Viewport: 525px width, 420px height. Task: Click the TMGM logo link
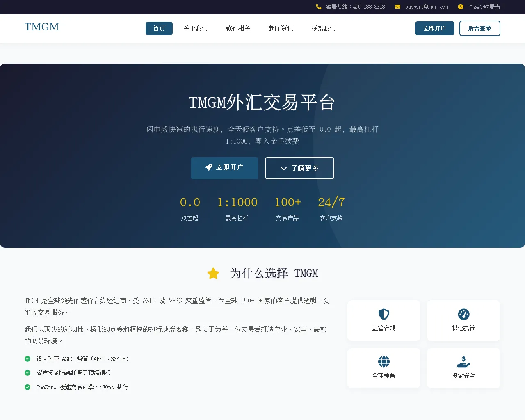pos(42,27)
